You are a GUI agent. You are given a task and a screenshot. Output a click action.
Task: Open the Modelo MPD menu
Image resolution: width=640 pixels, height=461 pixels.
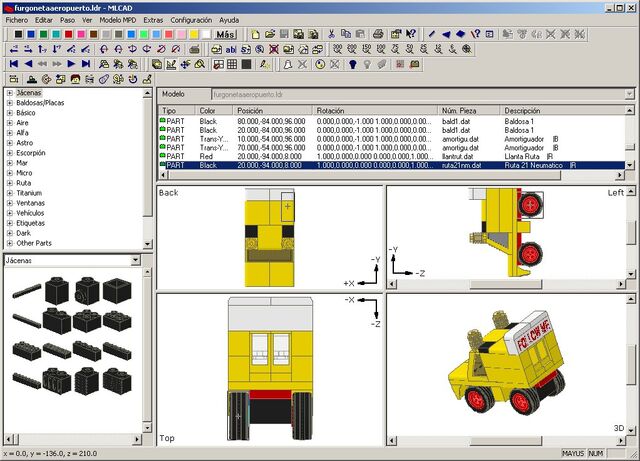pos(118,20)
